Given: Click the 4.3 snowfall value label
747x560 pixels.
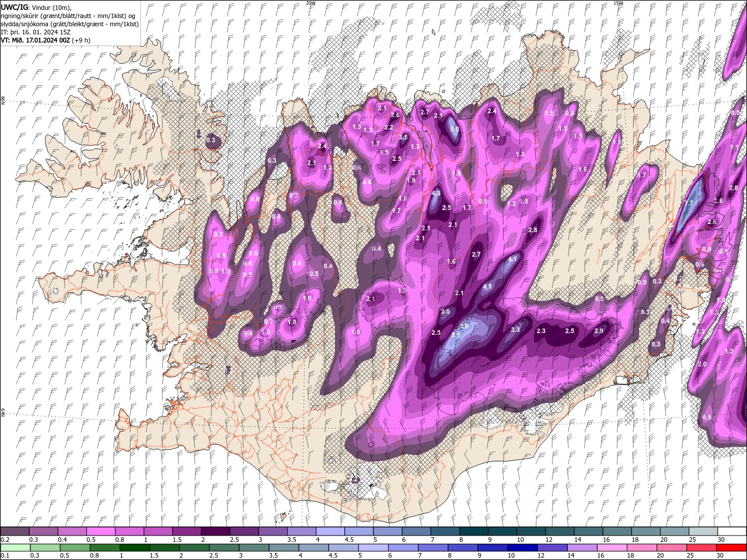Looking at the screenshot, I should (436, 194).
